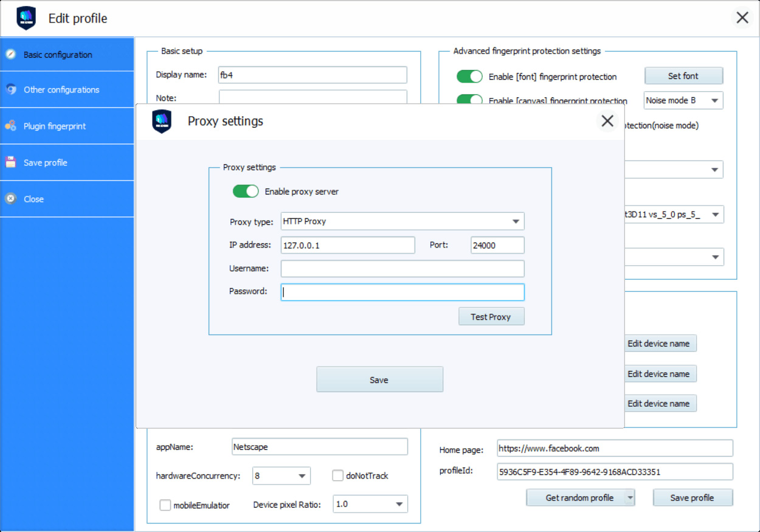Click the top Edit device name button

click(660, 344)
